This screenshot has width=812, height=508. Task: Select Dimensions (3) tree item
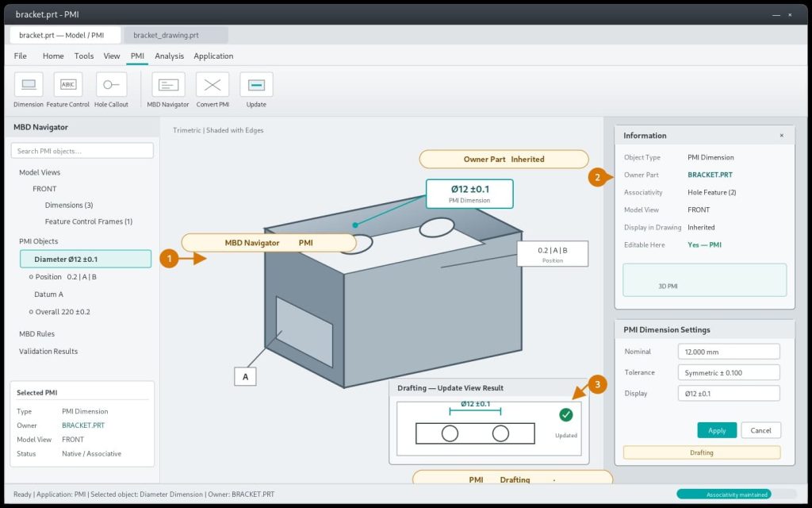[x=69, y=206]
